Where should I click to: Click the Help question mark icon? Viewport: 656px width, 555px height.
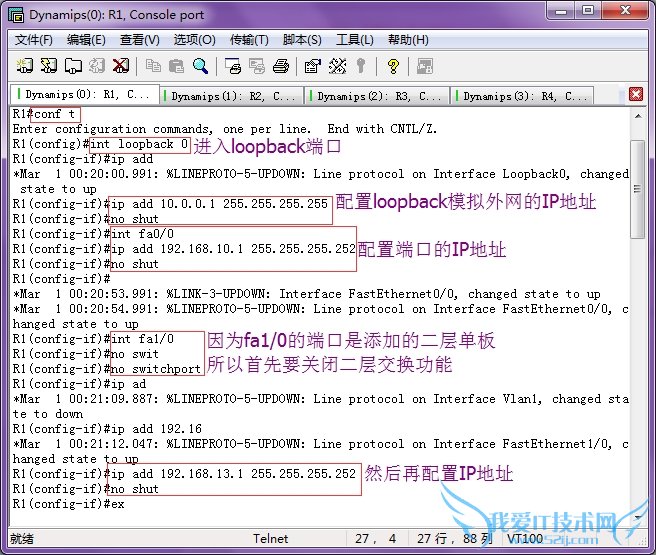(392, 66)
